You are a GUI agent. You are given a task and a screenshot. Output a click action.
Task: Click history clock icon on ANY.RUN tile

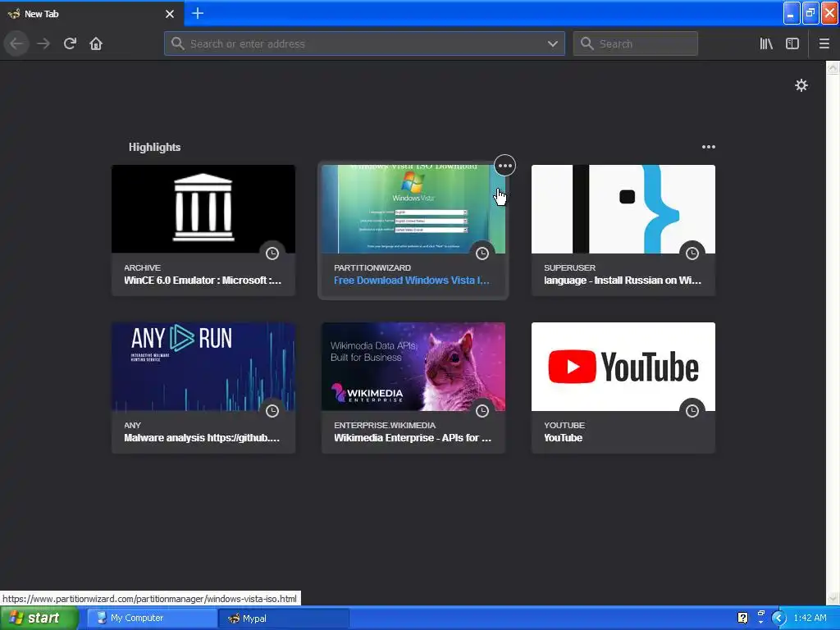[272, 411]
